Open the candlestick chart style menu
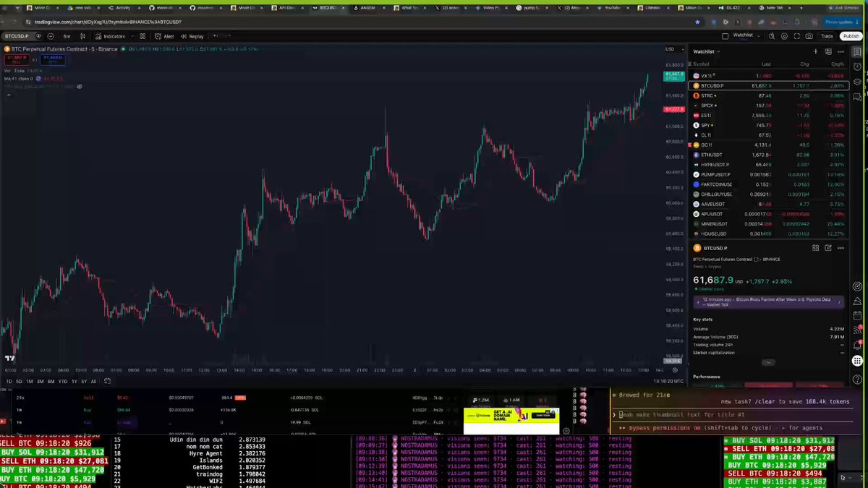 84,36
